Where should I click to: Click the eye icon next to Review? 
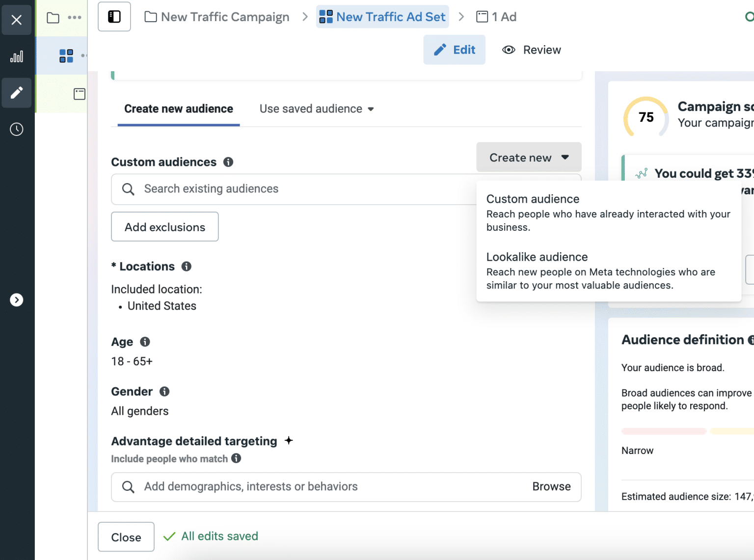[509, 50]
